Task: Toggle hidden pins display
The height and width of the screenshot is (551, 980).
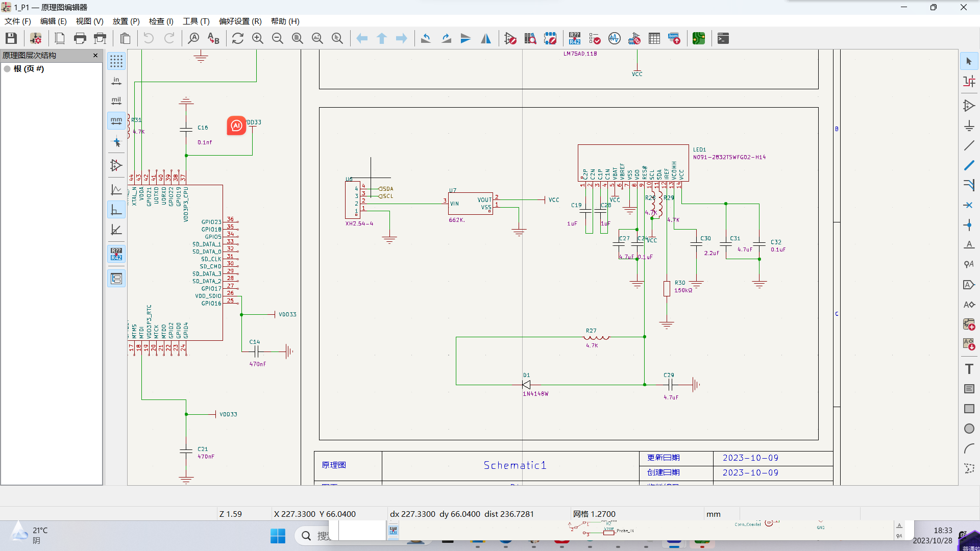Action: [x=116, y=165]
